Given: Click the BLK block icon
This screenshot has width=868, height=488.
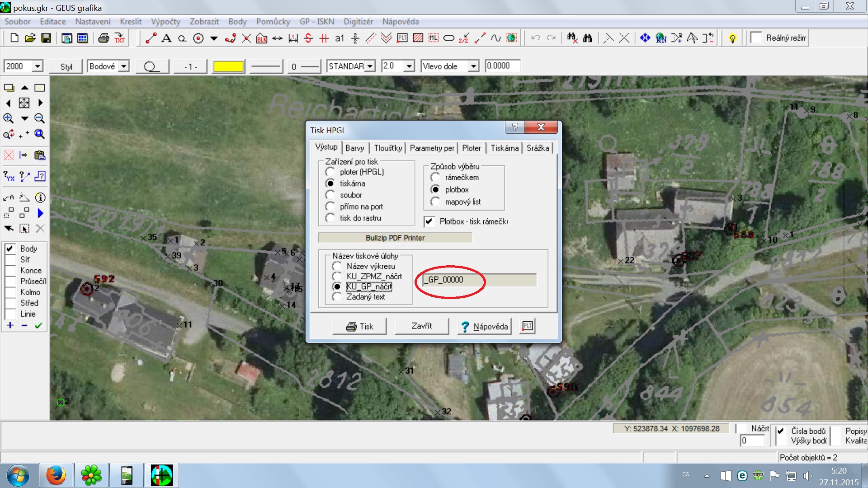Looking at the screenshot, I should point(262,38).
